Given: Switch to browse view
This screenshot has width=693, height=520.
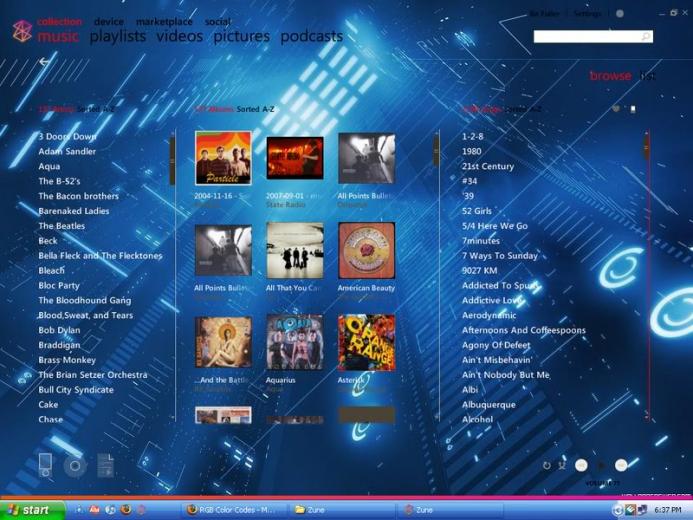Looking at the screenshot, I should coord(610,76).
